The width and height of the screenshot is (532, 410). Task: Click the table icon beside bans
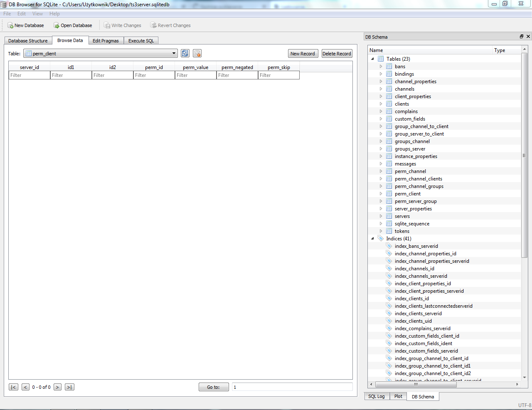(389, 66)
